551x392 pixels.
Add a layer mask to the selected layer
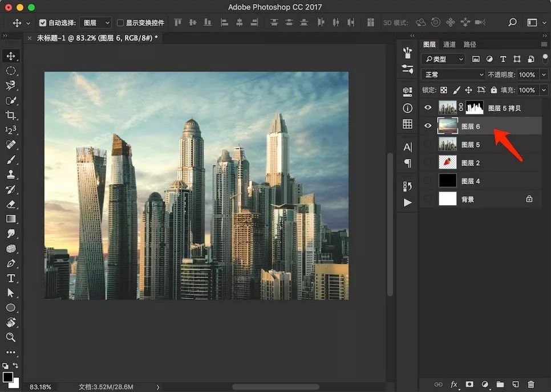click(x=469, y=385)
